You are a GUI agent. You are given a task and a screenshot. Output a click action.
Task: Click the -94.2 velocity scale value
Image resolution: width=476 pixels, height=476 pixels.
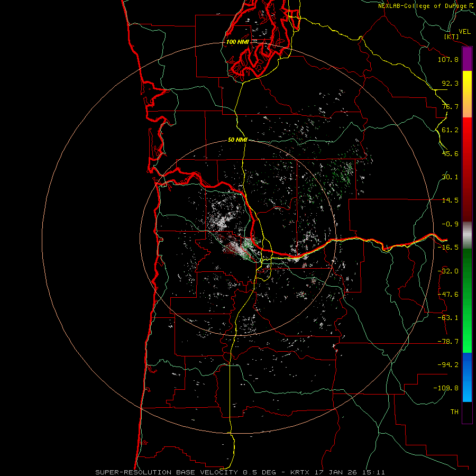(x=448, y=365)
